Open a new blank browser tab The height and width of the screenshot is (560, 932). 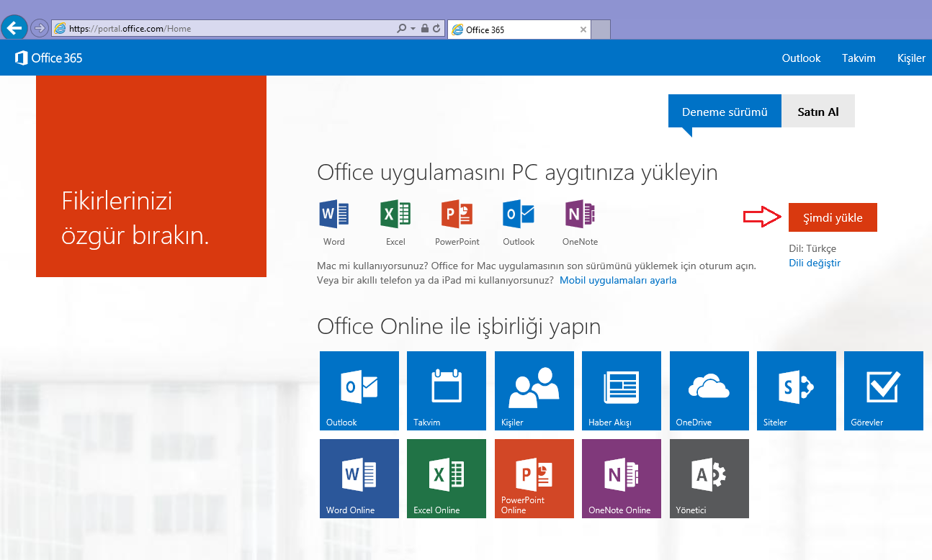601,30
